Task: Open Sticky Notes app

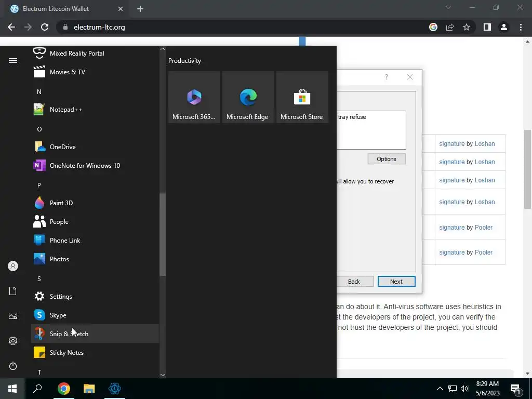Action: (x=95, y=353)
